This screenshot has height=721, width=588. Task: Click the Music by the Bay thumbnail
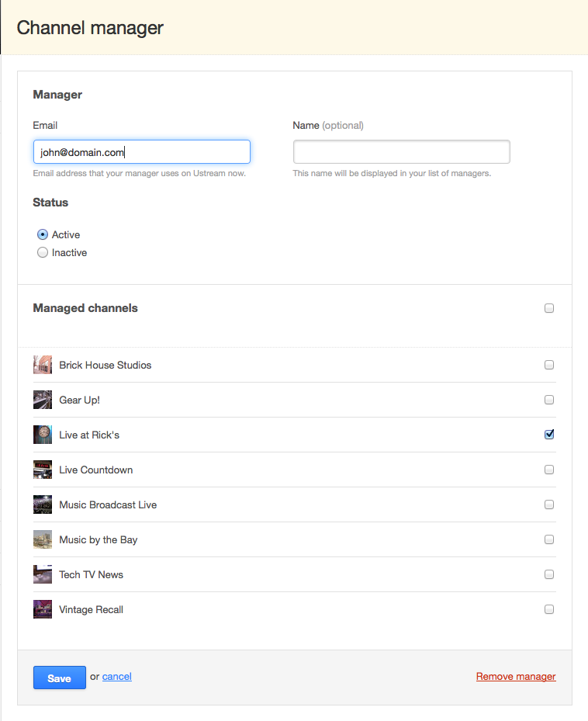[x=43, y=540]
